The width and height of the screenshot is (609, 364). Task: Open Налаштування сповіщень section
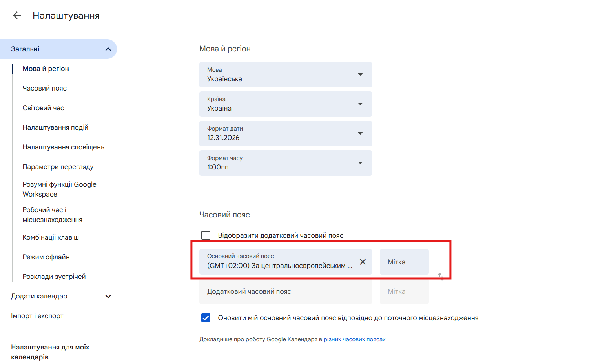tap(64, 147)
